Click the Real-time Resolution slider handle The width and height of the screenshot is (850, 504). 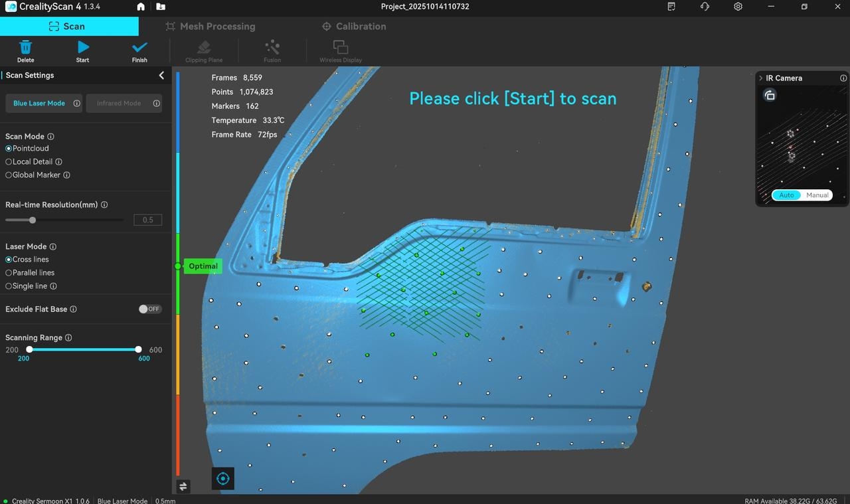coord(33,220)
